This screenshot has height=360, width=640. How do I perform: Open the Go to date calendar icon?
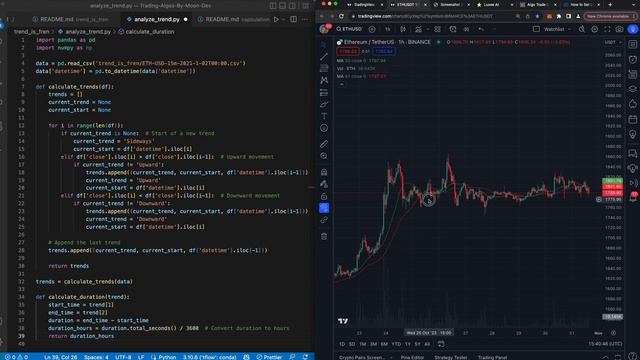click(441, 344)
